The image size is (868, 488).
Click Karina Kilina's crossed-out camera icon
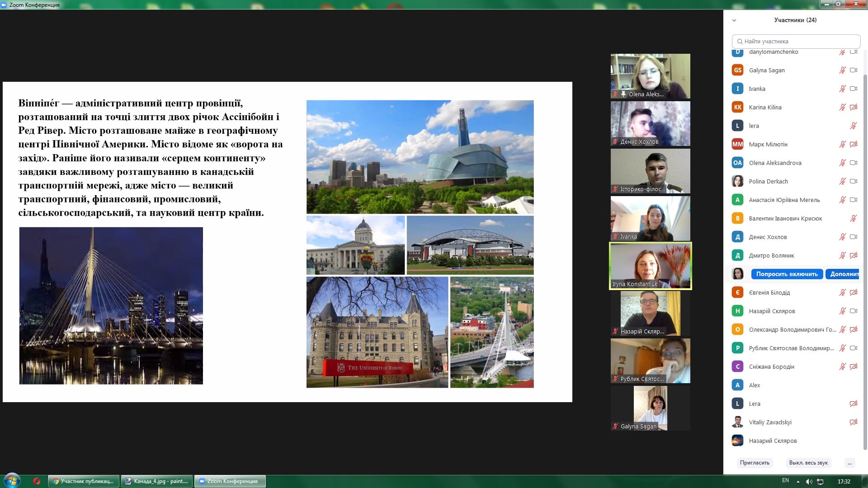854,107
